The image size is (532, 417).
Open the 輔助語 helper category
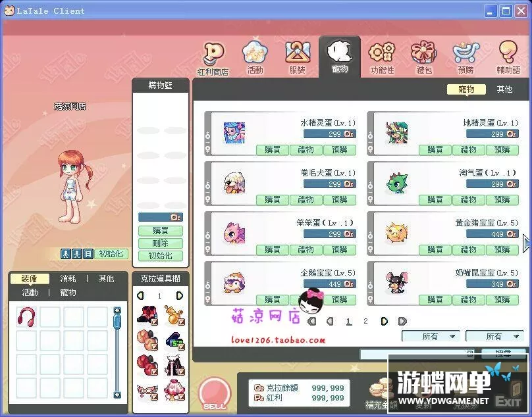[x=508, y=57]
